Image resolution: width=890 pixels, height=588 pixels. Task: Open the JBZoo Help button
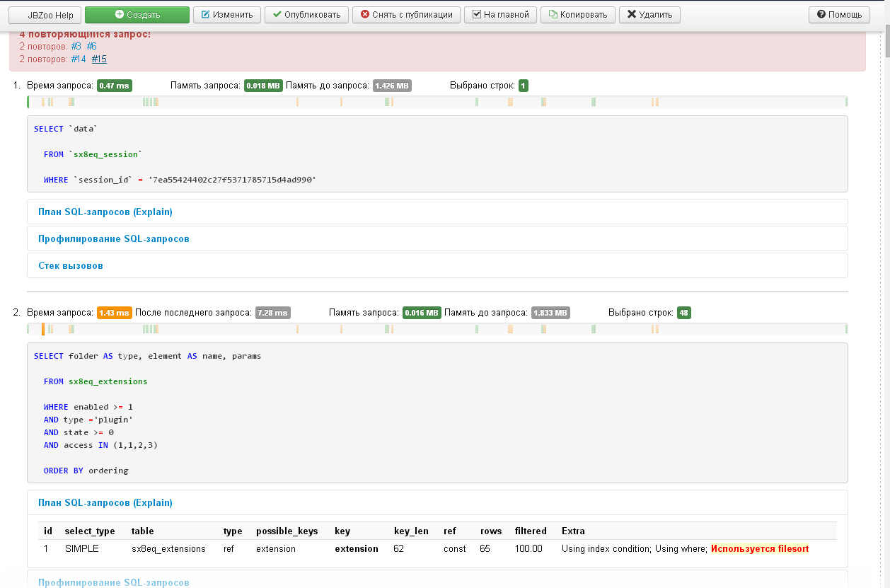(45, 15)
